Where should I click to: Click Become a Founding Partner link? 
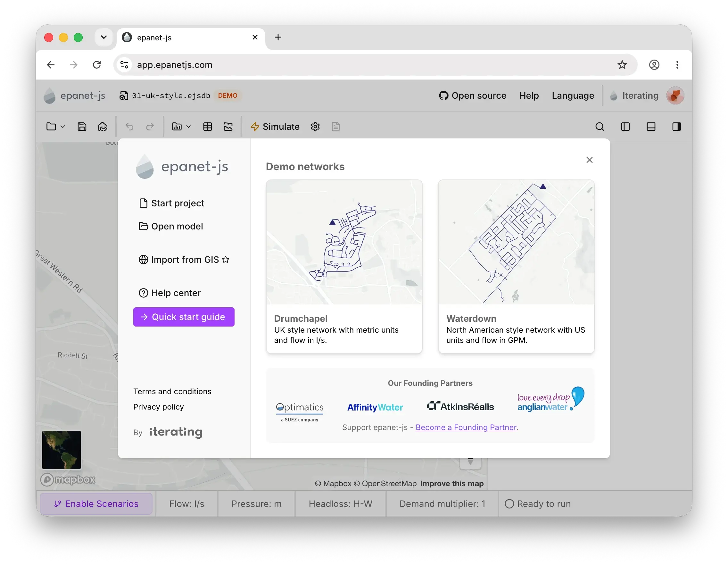click(466, 427)
